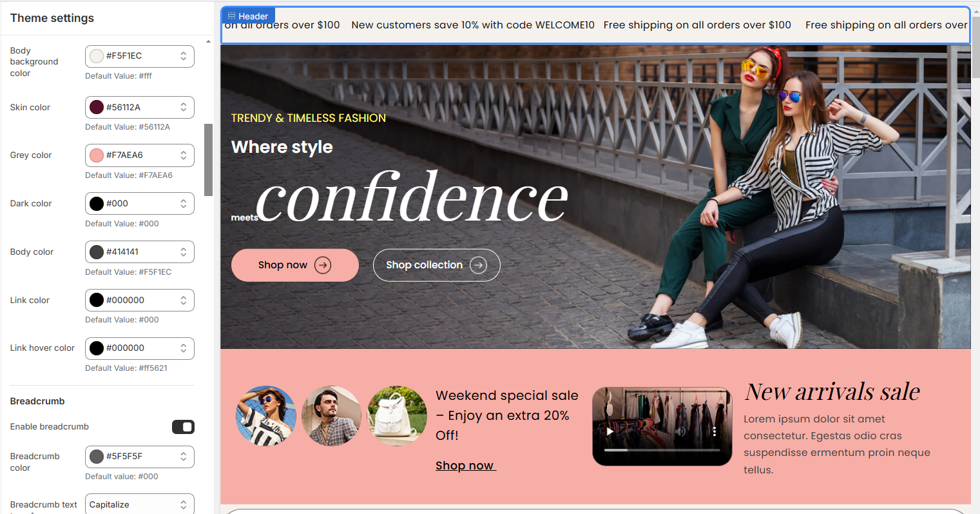Click the TRENDY & TIMELESS FASHION text
980x514 pixels.
point(309,118)
